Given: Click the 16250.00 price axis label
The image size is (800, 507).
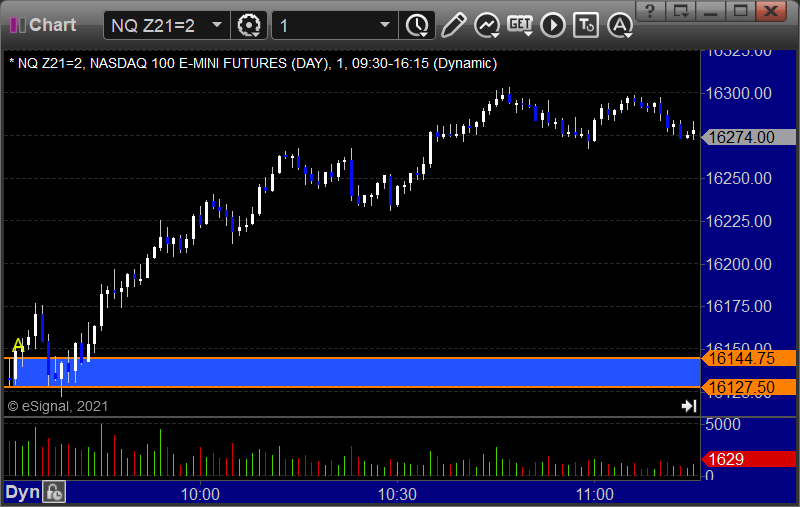Looking at the screenshot, I should (738, 178).
